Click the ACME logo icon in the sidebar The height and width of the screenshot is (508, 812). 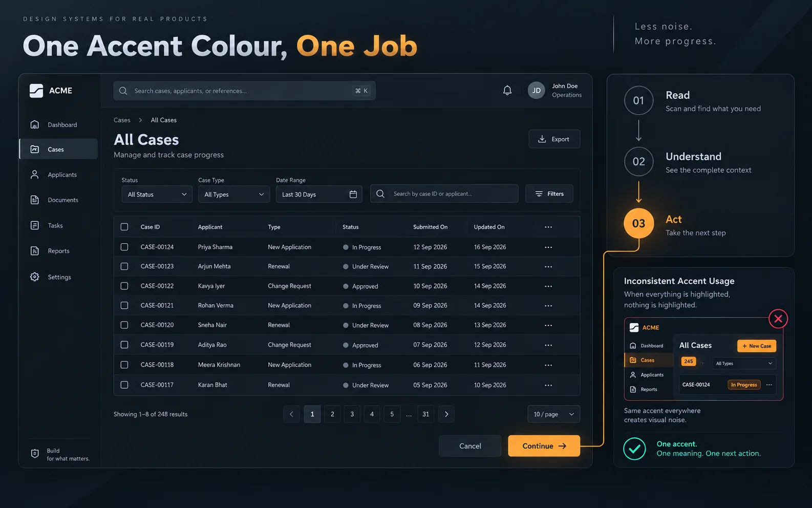pyautogui.click(x=36, y=91)
